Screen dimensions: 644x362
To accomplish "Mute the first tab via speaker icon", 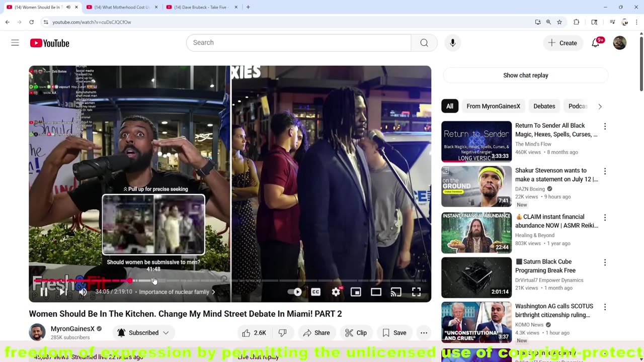I will [68, 7].
